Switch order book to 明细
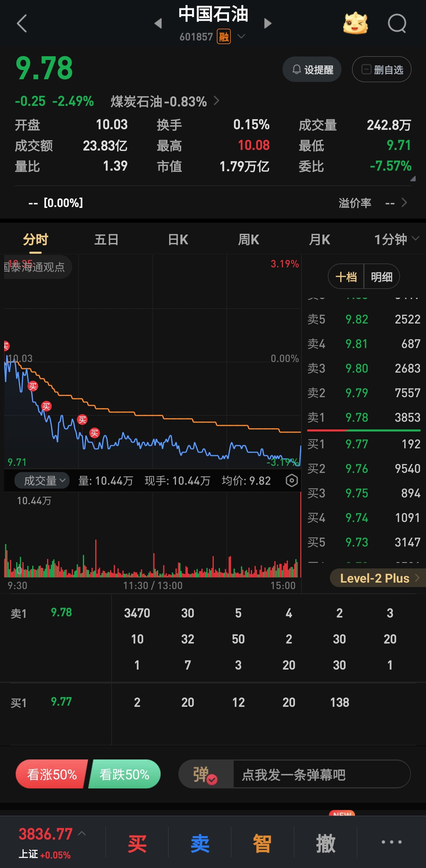Viewport: 426px width, 868px height. [x=382, y=277]
